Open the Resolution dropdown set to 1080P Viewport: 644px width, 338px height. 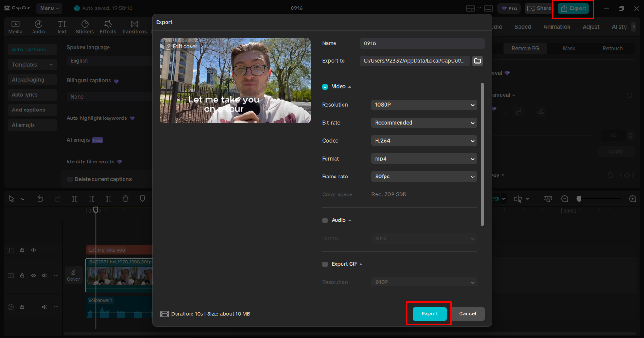click(x=423, y=104)
